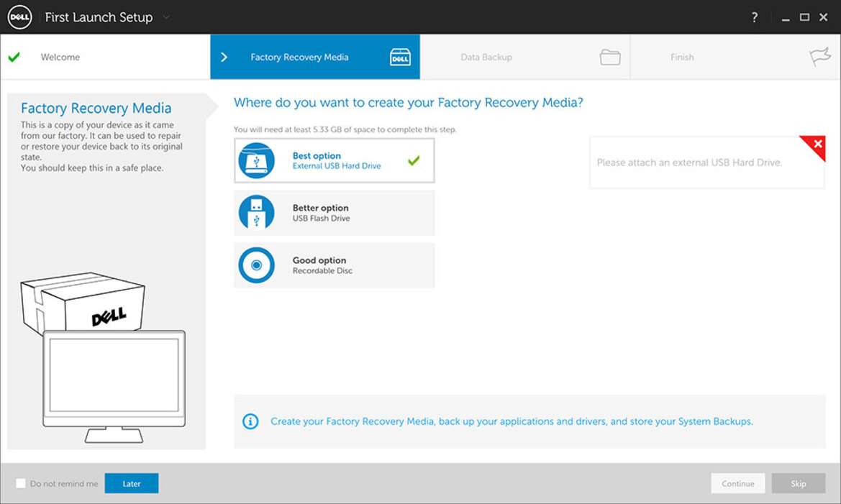
Task: Click the folder icon on Data Backup tab
Action: point(610,57)
